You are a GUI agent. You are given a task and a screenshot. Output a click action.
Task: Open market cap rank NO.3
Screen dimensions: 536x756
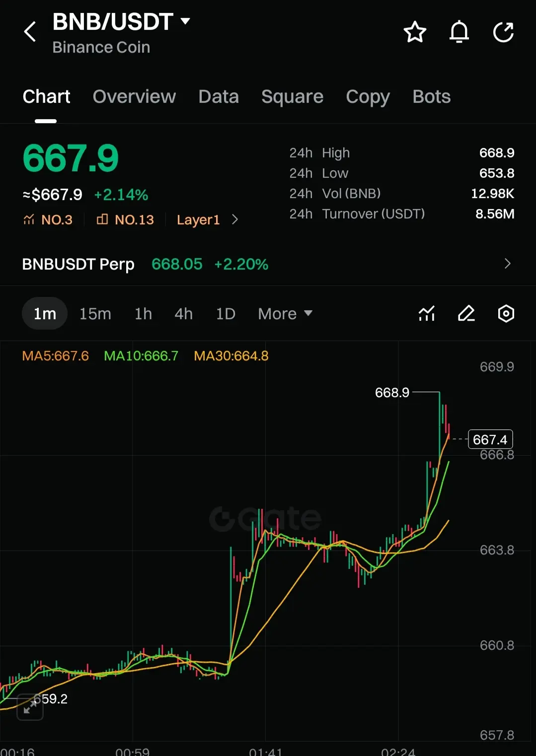(48, 220)
